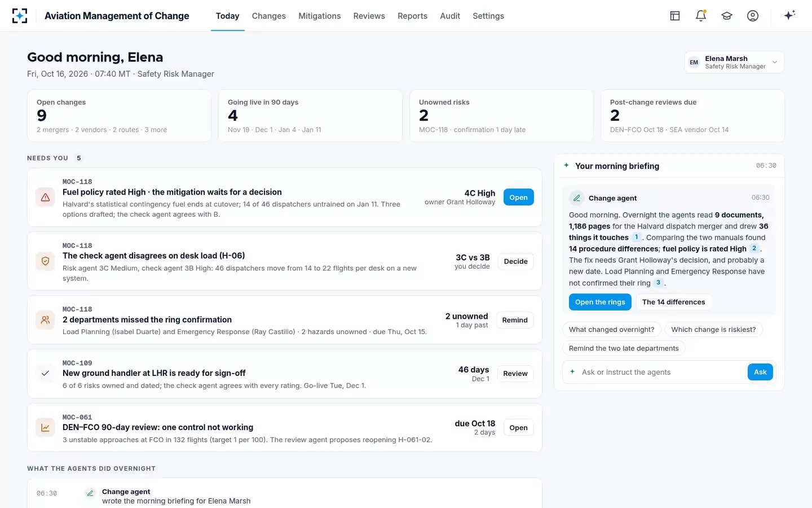Image resolution: width=812 pixels, height=508 pixels.
Task: Open the Reviews tab
Action: pos(369,16)
